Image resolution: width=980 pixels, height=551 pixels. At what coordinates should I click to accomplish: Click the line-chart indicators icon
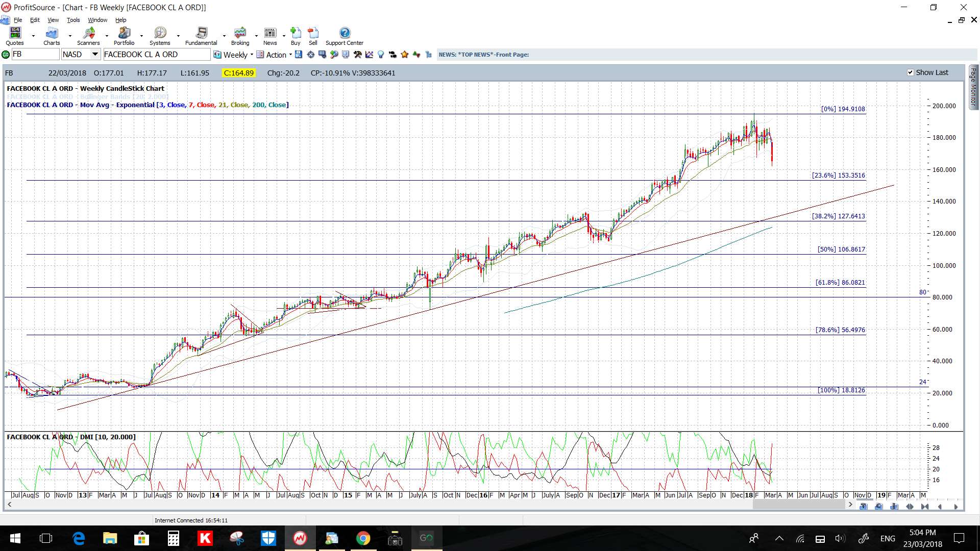coord(369,55)
